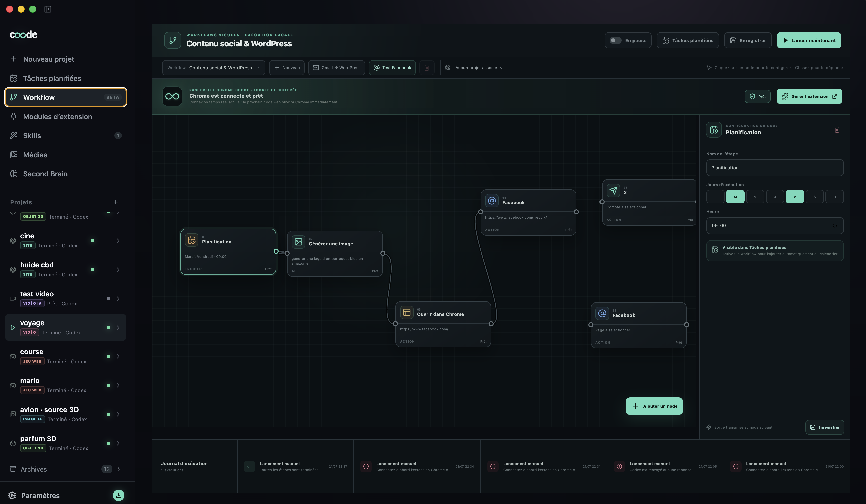Image resolution: width=866 pixels, height=504 pixels.
Task: Open Second Brain in the sidebar
Action: coord(66,174)
